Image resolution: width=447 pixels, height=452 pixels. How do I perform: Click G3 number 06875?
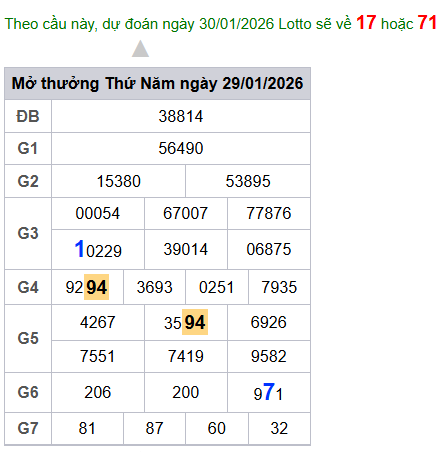coord(269,250)
